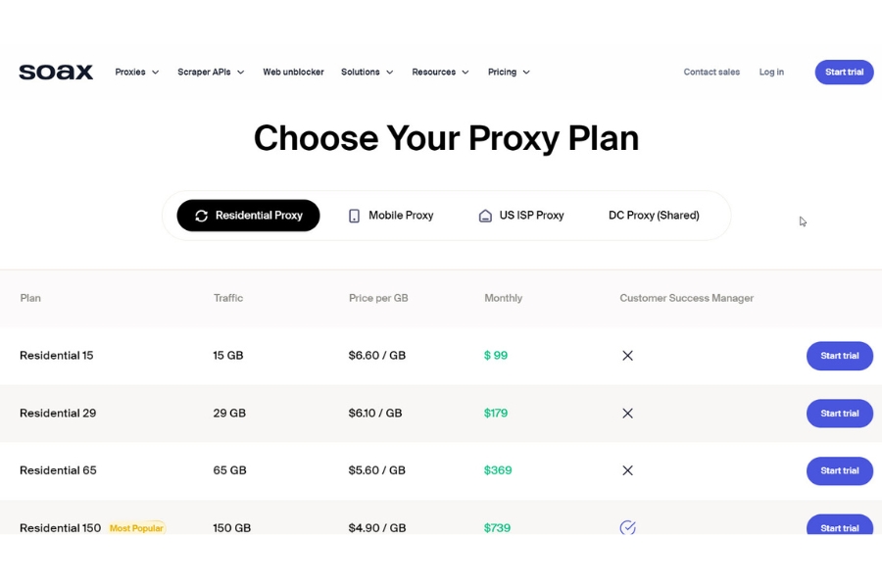Click the X icon in Residential 15 row
Image resolution: width=882 pixels, height=588 pixels.
tap(628, 356)
